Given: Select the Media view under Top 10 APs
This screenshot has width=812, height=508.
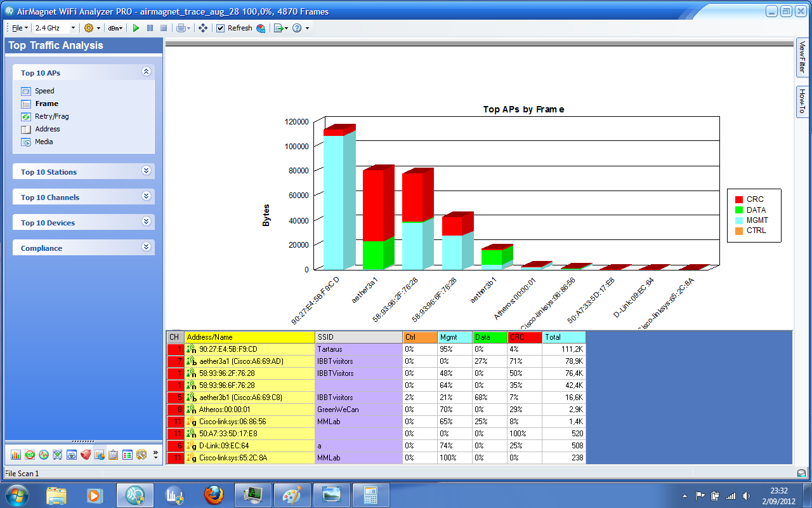Looking at the screenshot, I should [44, 142].
